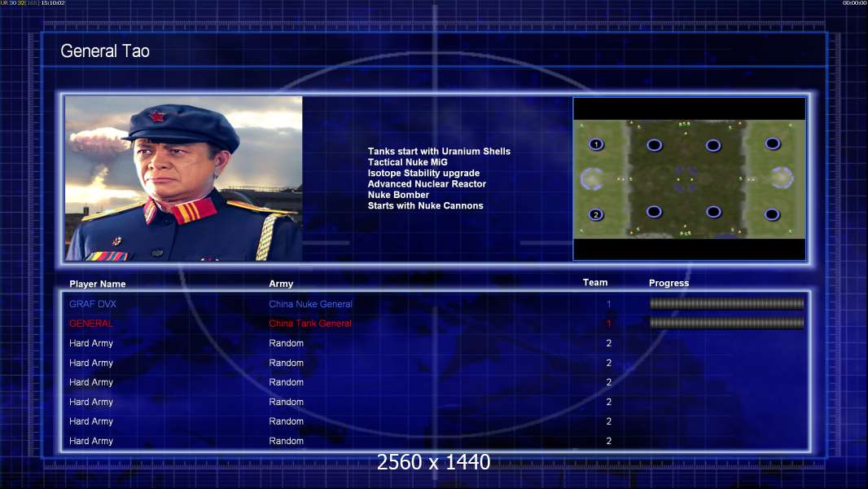Select the GRAF DVX player name
The height and width of the screenshot is (489, 868).
(x=93, y=304)
